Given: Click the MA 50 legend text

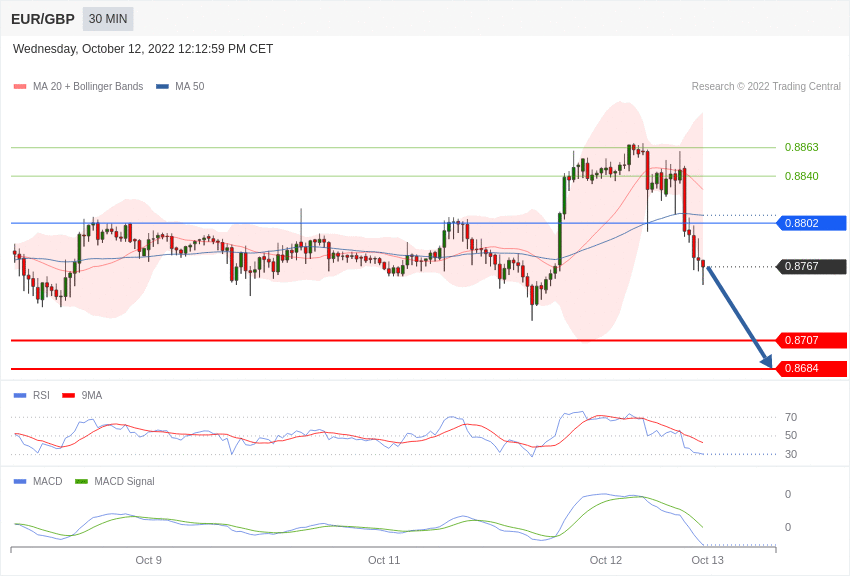Looking at the screenshot, I should coord(190,87).
